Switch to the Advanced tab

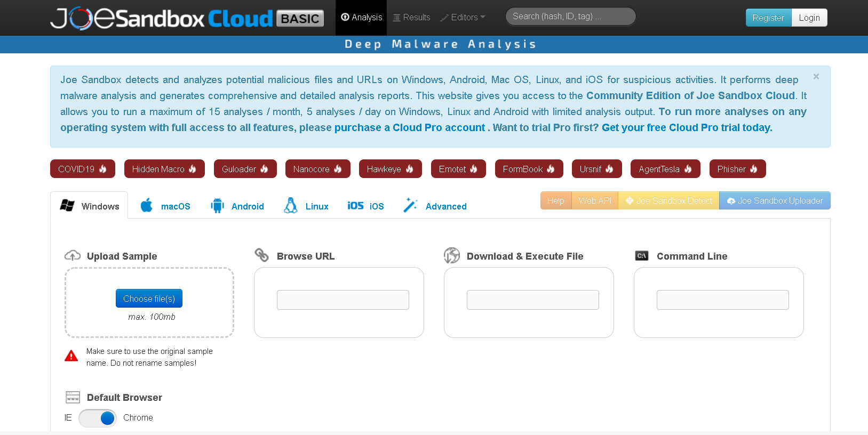[435, 206]
